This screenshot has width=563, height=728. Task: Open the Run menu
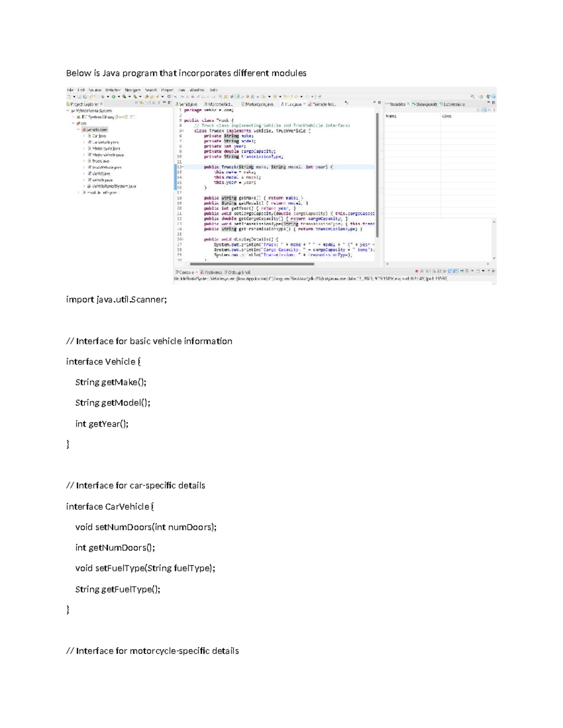[x=182, y=90]
